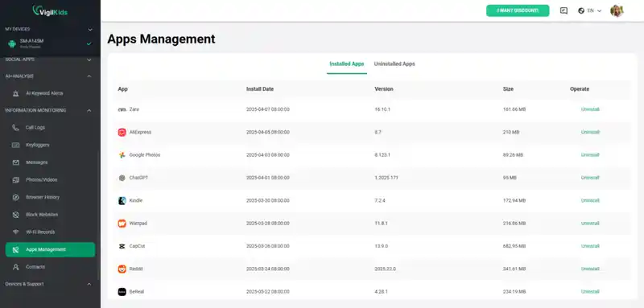
Task: Open the AI Keyword Alerts alarm icon
Action: [x=15, y=93]
